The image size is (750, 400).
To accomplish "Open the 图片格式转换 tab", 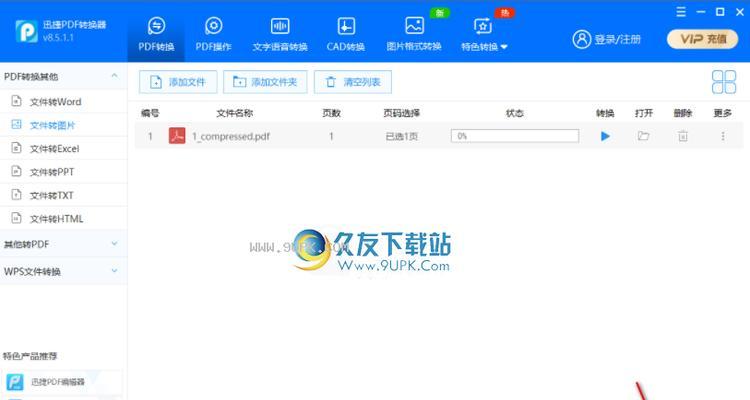I will click(414, 33).
